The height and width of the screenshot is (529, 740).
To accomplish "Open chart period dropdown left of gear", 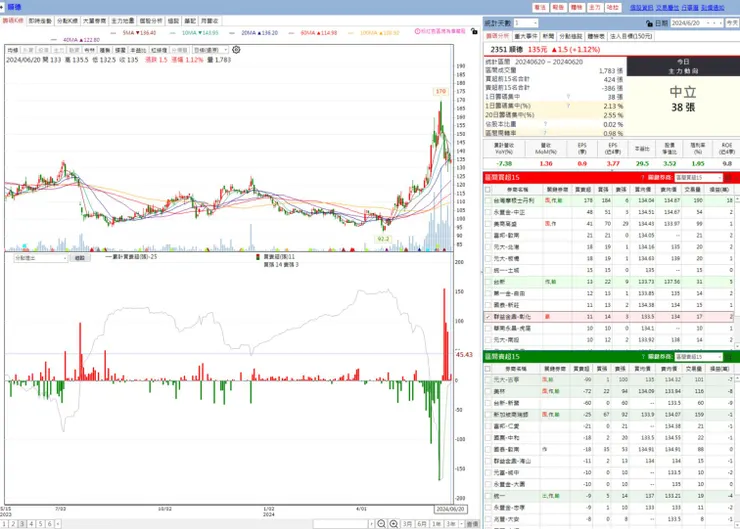I will [x=210, y=50].
